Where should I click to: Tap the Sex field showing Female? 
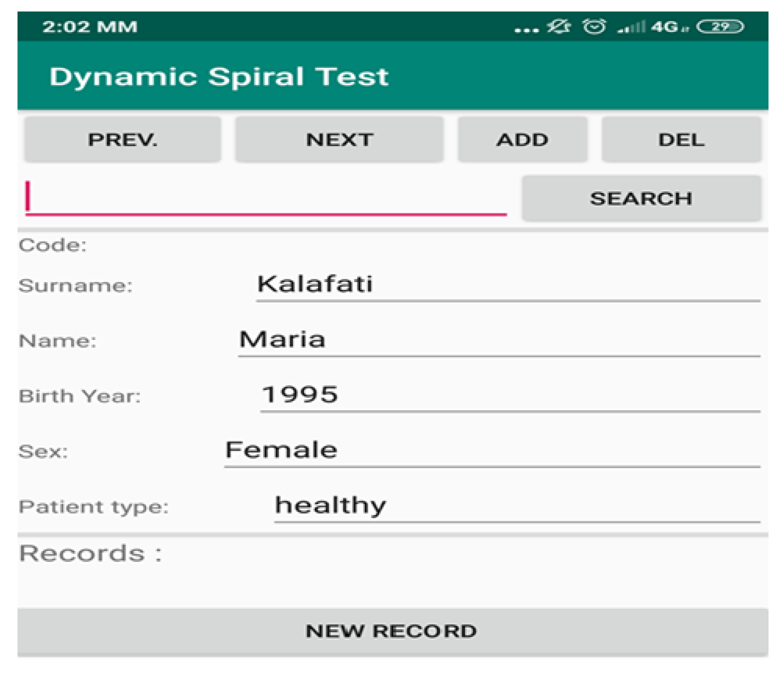coord(491,450)
